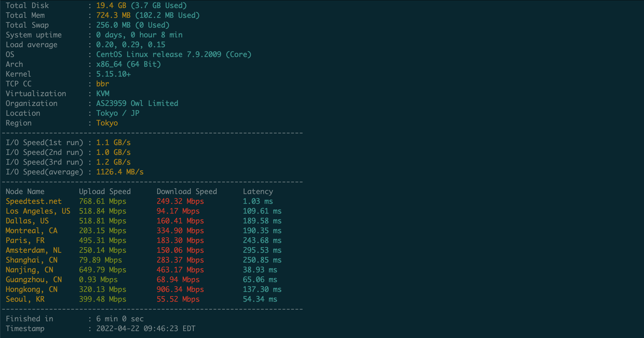The width and height of the screenshot is (644, 338).
Task: Click Guangzhou upload "0.93 Mbps"
Action: pos(98,280)
